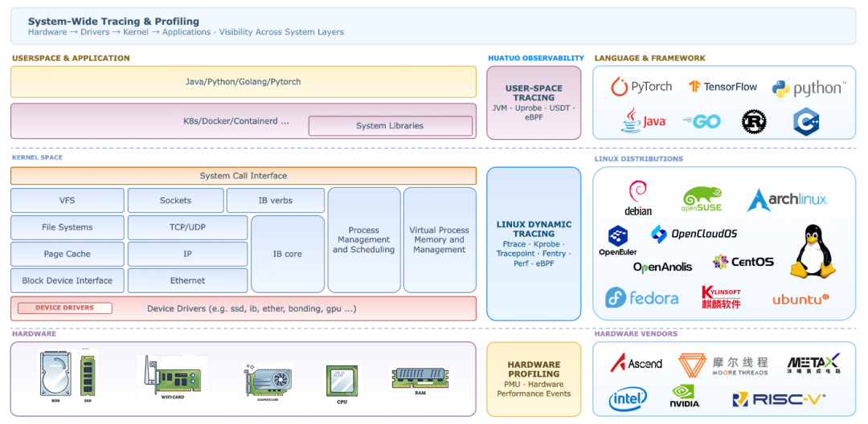The image size is (868, 424).
Task: Click the OpenAnolis logo
Action: (662, 267)
